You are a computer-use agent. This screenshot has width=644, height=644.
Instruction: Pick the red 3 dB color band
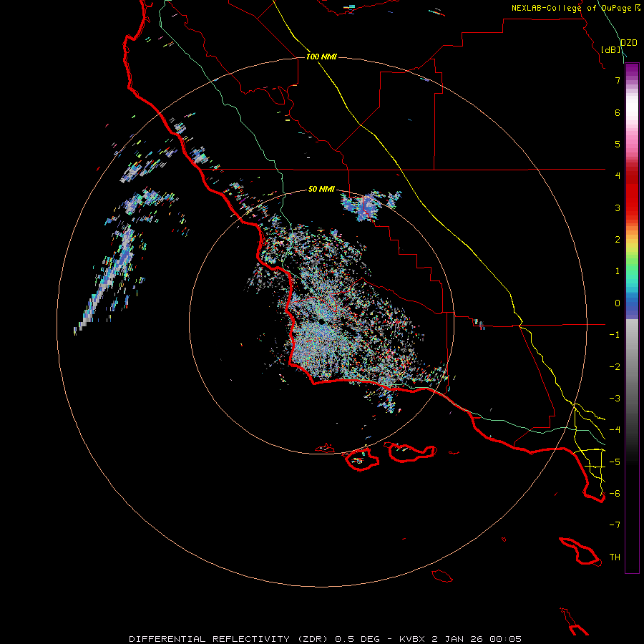632,208
